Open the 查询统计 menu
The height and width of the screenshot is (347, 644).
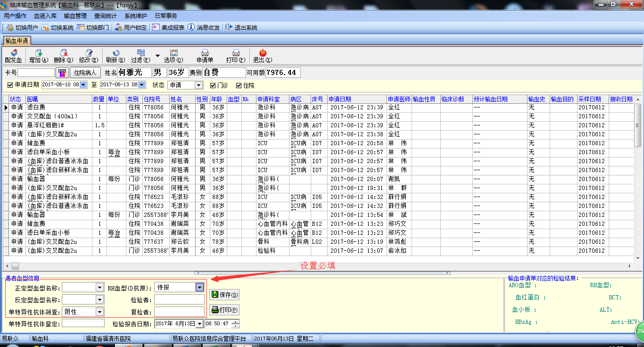click(x=106, y=16)
